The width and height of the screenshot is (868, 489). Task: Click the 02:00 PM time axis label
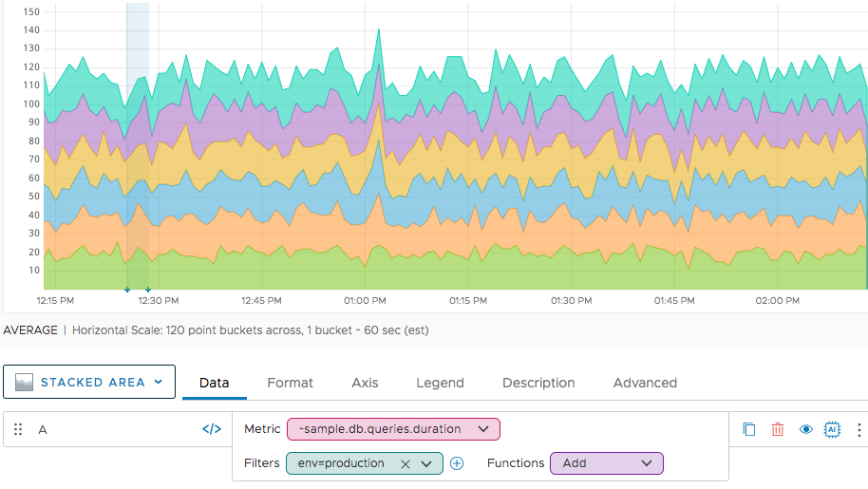777,301
